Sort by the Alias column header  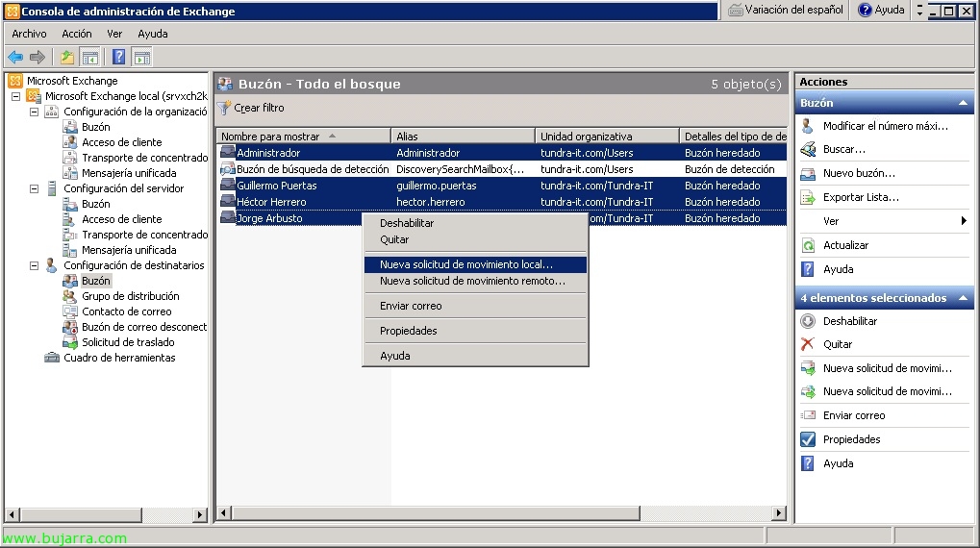pos(464,137)
